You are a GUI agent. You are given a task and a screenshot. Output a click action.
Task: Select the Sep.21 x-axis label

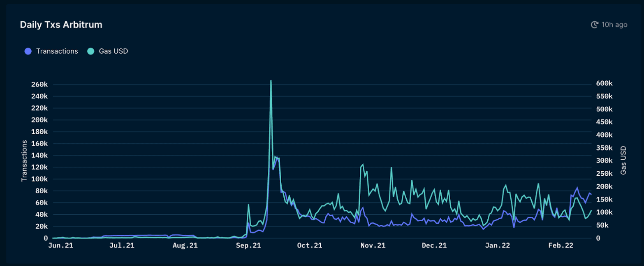(248, 246)
